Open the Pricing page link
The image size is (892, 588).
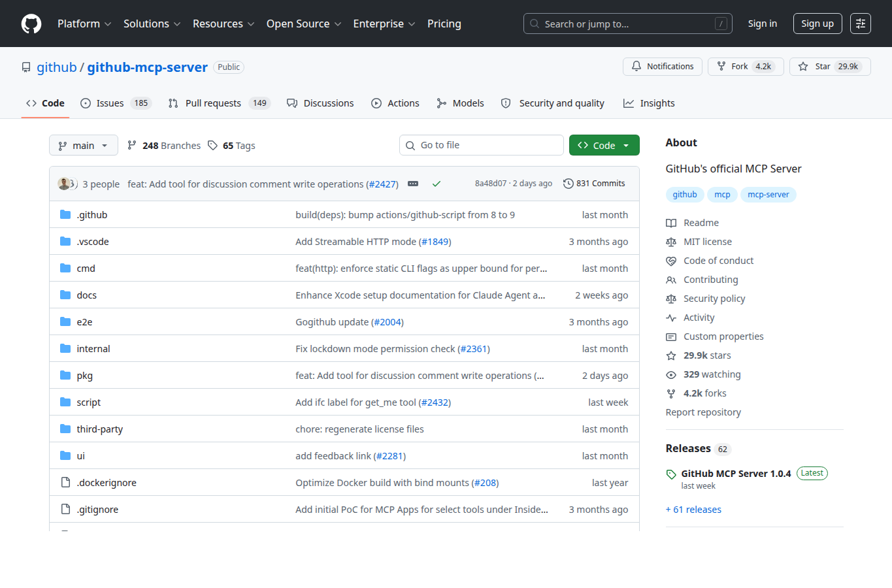pos(444,24)
